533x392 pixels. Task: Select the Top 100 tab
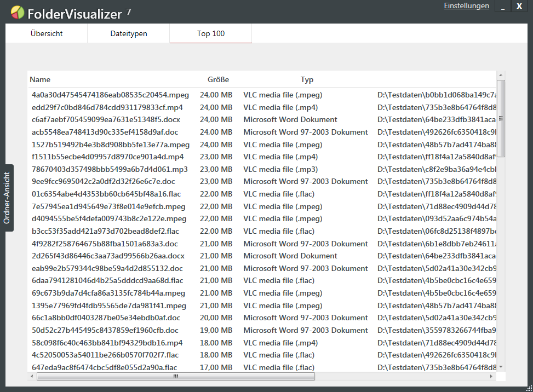[211, 33]
